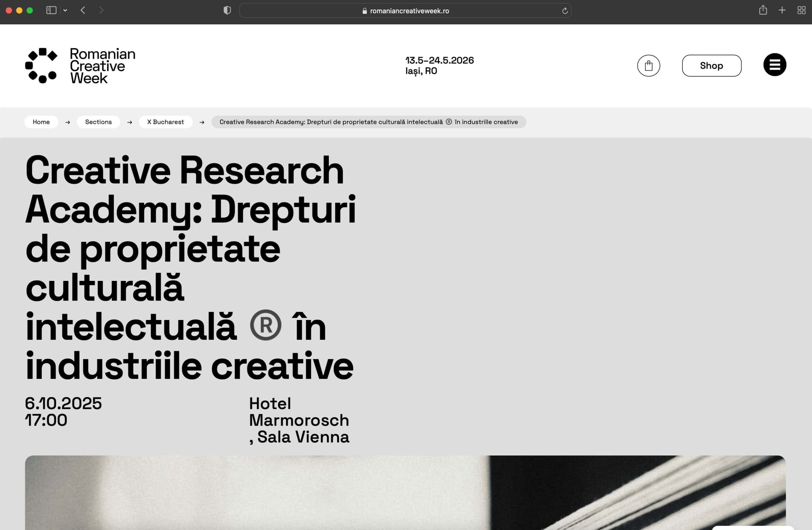The width and height of the screenshot is (812, 530).
Task: Click the Romanian Creative Week logo
Action: [41, 66]
